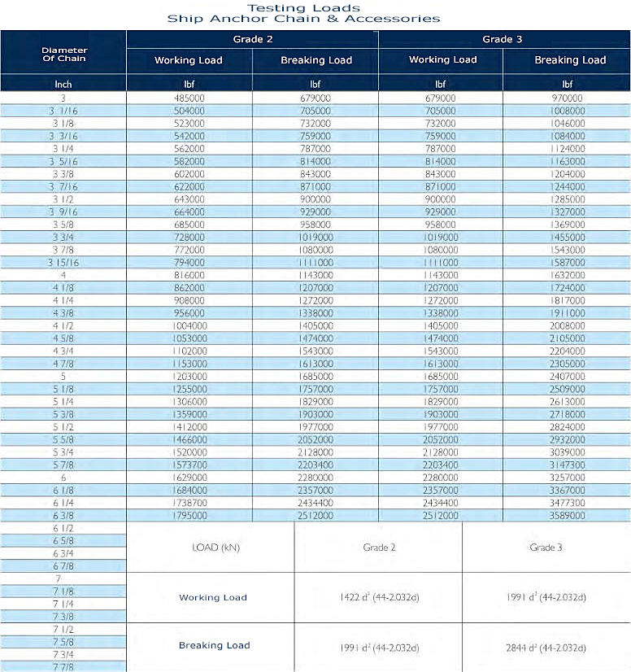Screen dimensions: 631x672
Task: Click the Grade 2 column group header
Action: (x=252, y=39)
